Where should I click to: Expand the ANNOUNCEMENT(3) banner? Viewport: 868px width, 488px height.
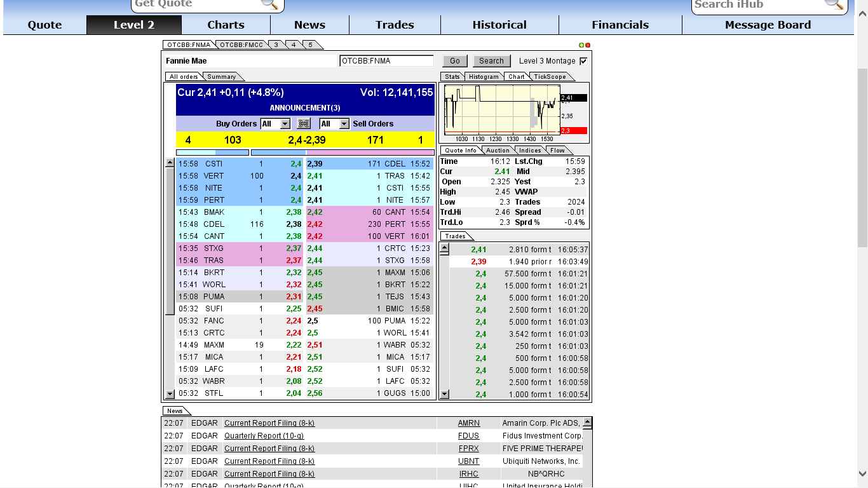coord(305,107)
